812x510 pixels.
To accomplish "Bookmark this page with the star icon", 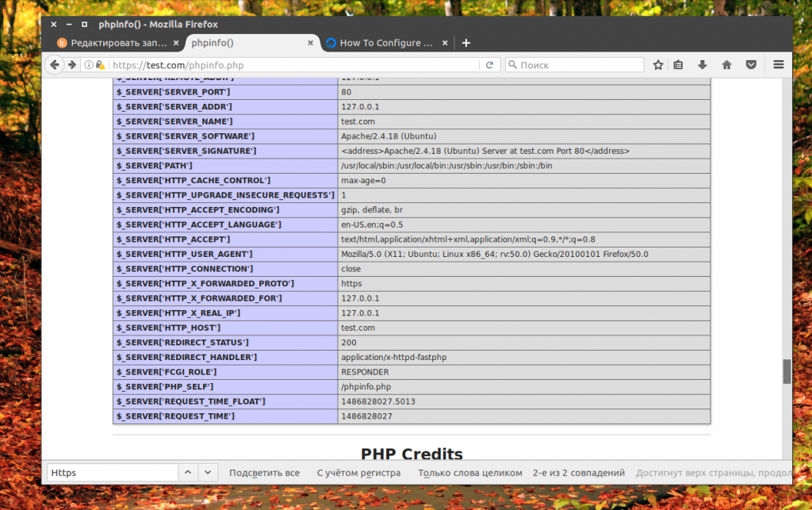I will pyautogui.click(x=658, y=64).
